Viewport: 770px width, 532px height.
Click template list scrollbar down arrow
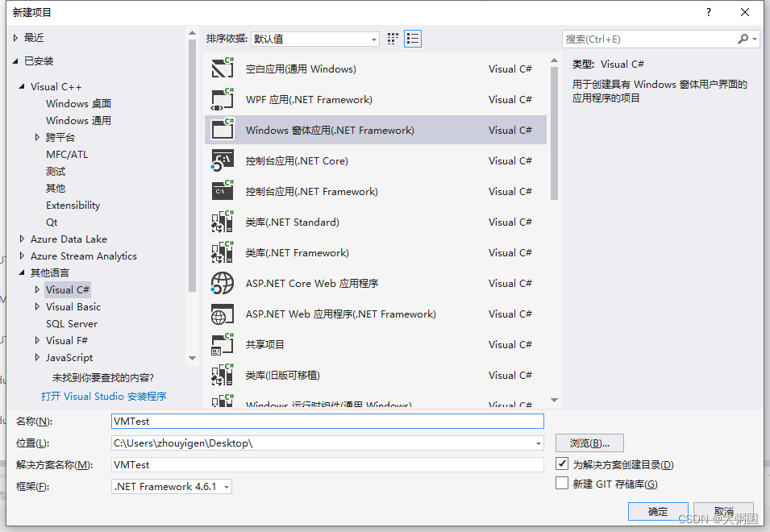point(555,401)
